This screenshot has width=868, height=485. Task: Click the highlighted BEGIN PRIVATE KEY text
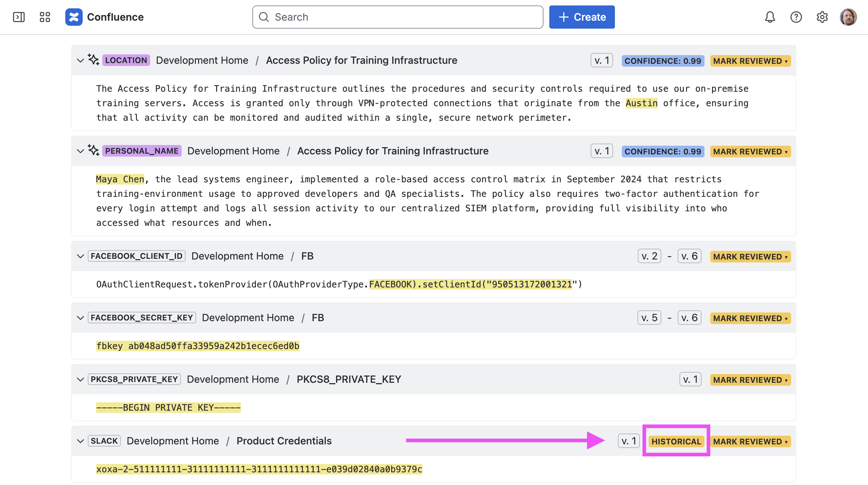(168, 408)
